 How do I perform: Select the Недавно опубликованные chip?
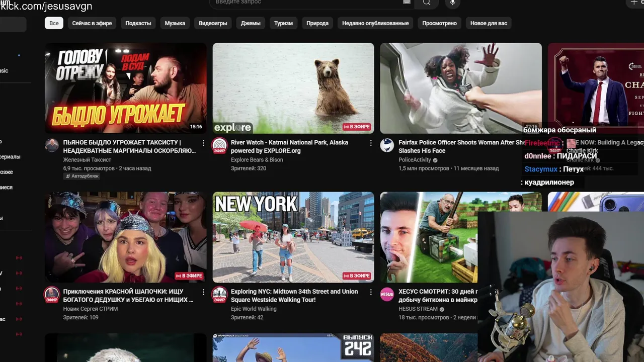[x=375, y=23]
